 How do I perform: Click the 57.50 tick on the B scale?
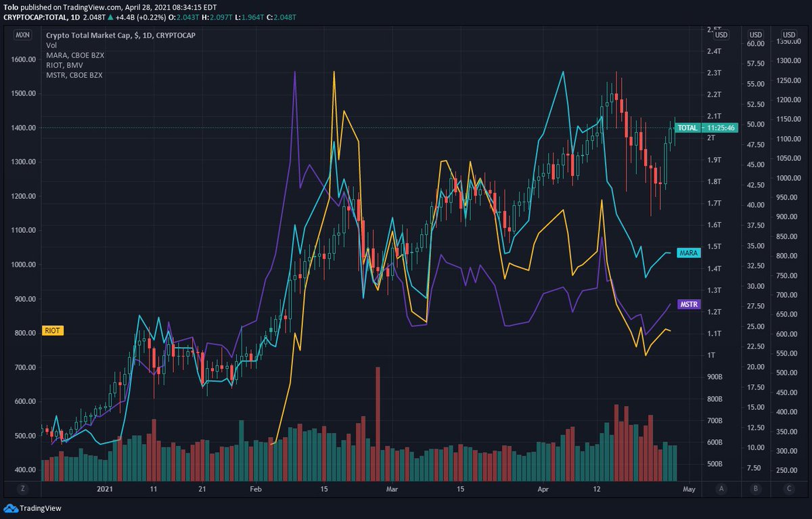click(754, 64)
